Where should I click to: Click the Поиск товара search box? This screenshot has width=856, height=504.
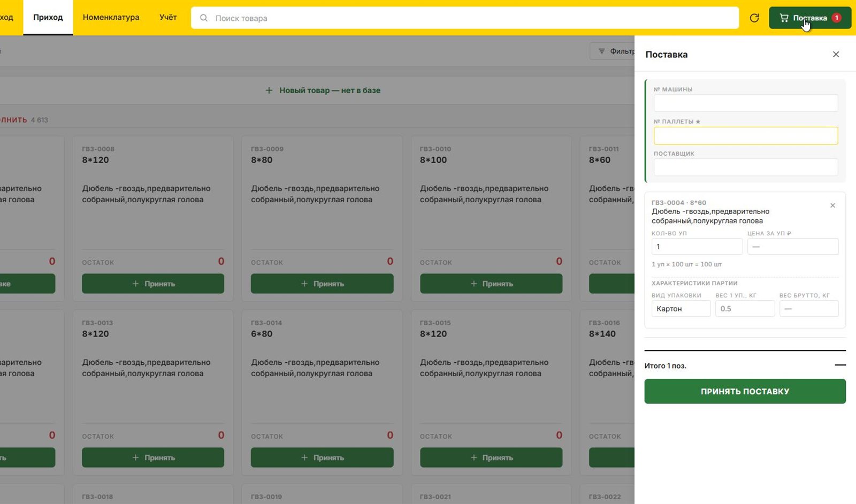465,18
